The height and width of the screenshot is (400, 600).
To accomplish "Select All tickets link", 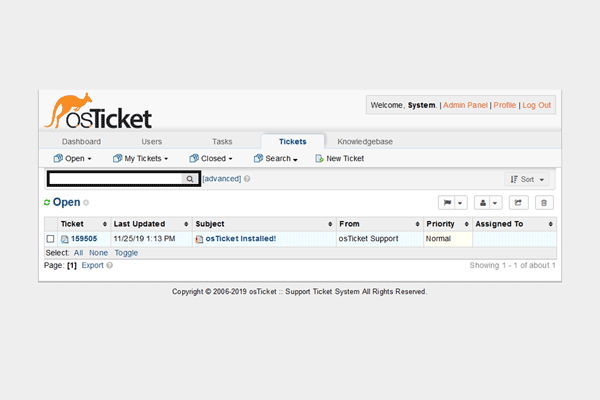I will point(79,253).
